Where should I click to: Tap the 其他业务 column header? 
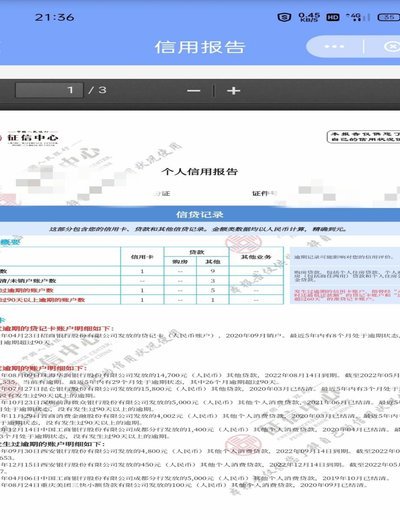click(256, 257)
